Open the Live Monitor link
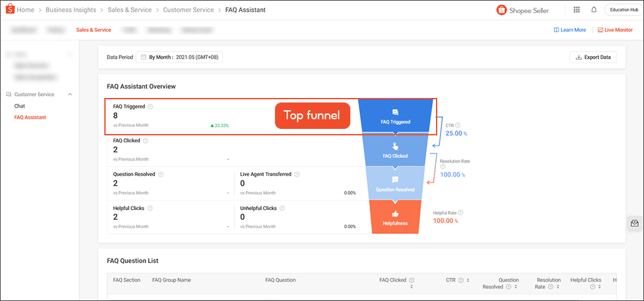This screenshot has height=301, width=644. point(615,30)
